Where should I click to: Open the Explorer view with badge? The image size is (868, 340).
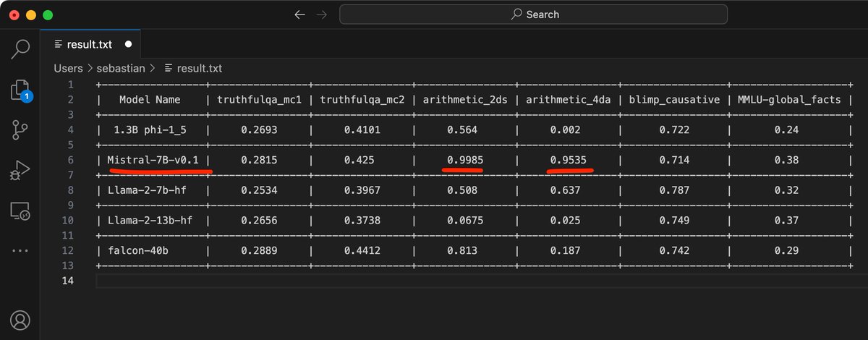[20, 90]
